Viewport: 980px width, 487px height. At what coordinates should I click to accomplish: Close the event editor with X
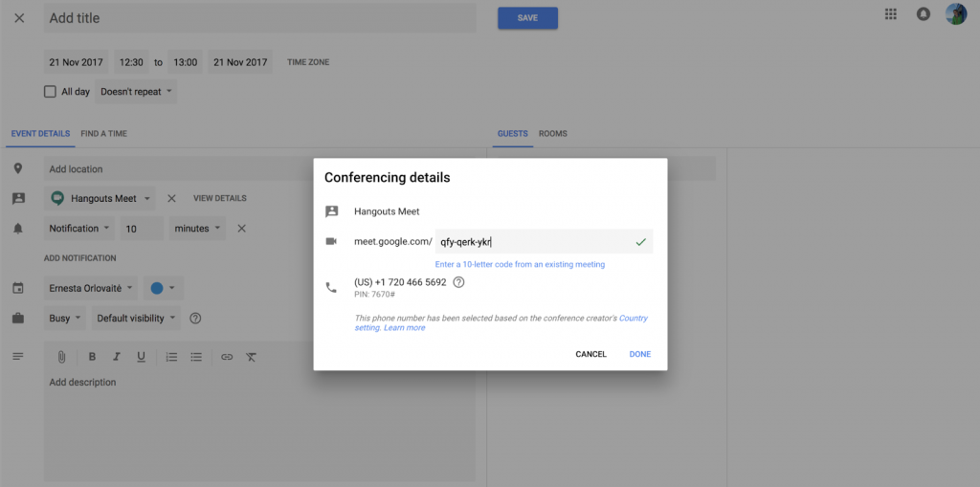19,18
